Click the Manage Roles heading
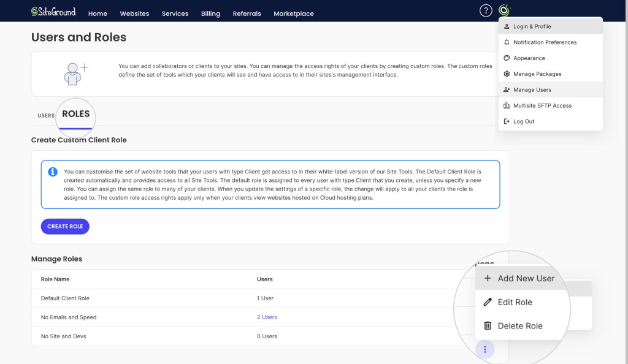628x364 pixels. coord(57,259)
